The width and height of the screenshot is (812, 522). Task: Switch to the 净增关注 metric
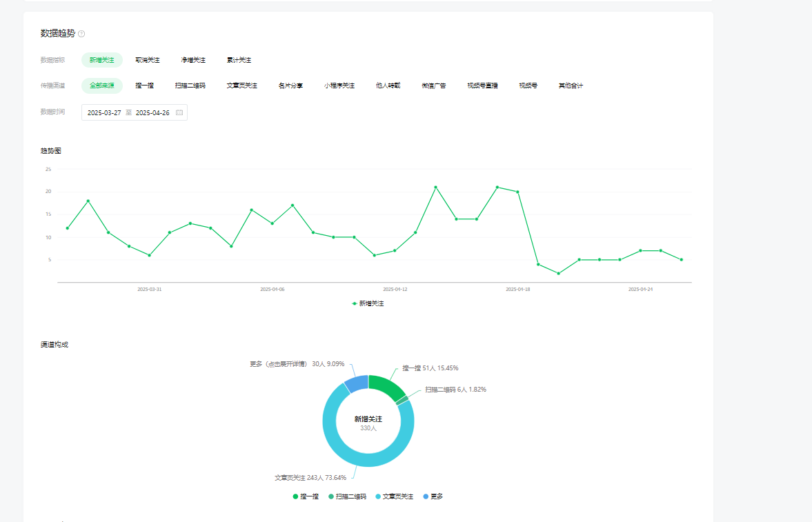[x=193, y=60]
